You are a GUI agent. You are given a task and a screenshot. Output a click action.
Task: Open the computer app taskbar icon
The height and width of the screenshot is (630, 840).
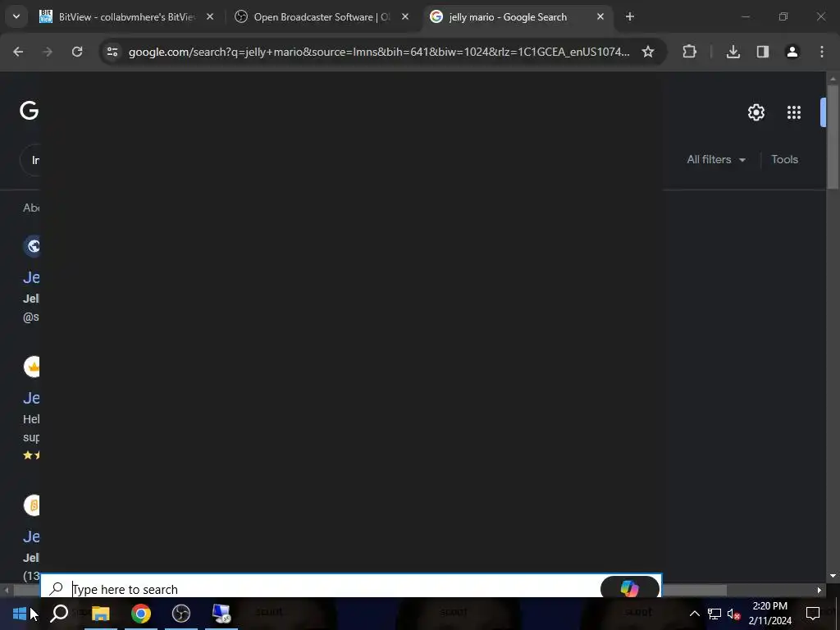(x=221, y=614)
